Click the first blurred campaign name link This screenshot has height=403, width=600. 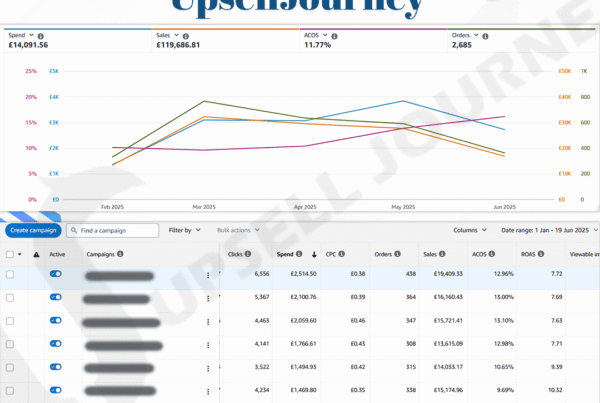point(119,276)
